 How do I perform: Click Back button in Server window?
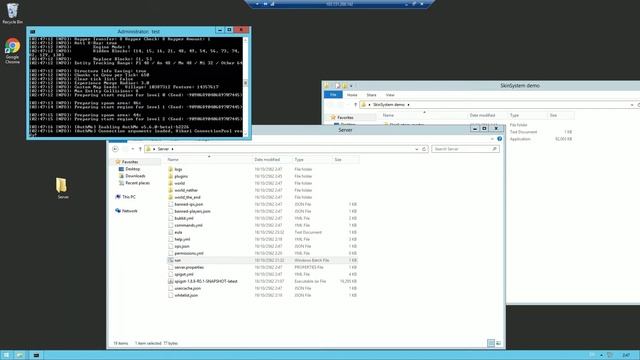pyautogui.click(x=115, y=149)
